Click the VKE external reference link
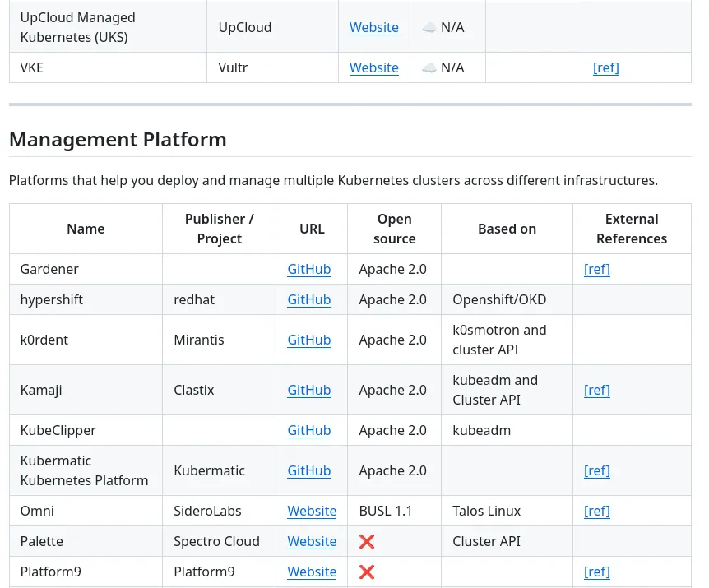This screenshot has width=709, height=588. tap(605, 67)
